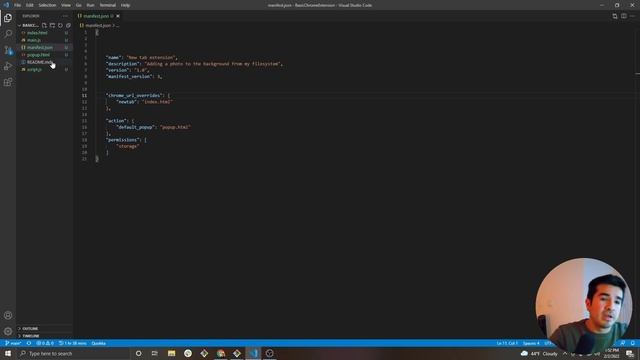This screenshot has width=640, height=360.
Task: Click the manifest.json breadcrumb
Action: coord(98,25)
